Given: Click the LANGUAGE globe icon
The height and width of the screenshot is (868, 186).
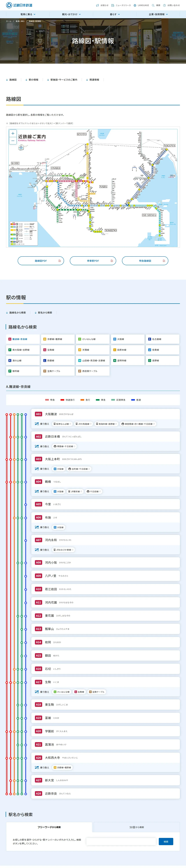Looking at the screenshot, I should click(135, 5).
